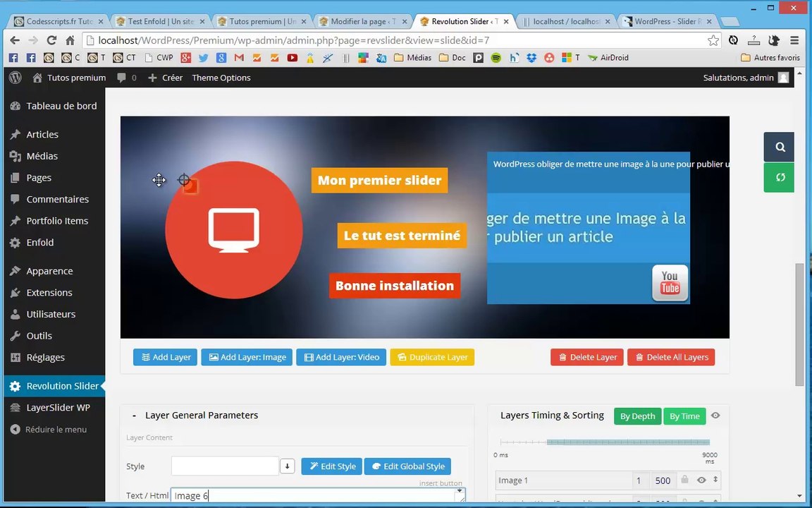Open the Dropbox bookmark
The image size is (812, 508).
[531, 58]
